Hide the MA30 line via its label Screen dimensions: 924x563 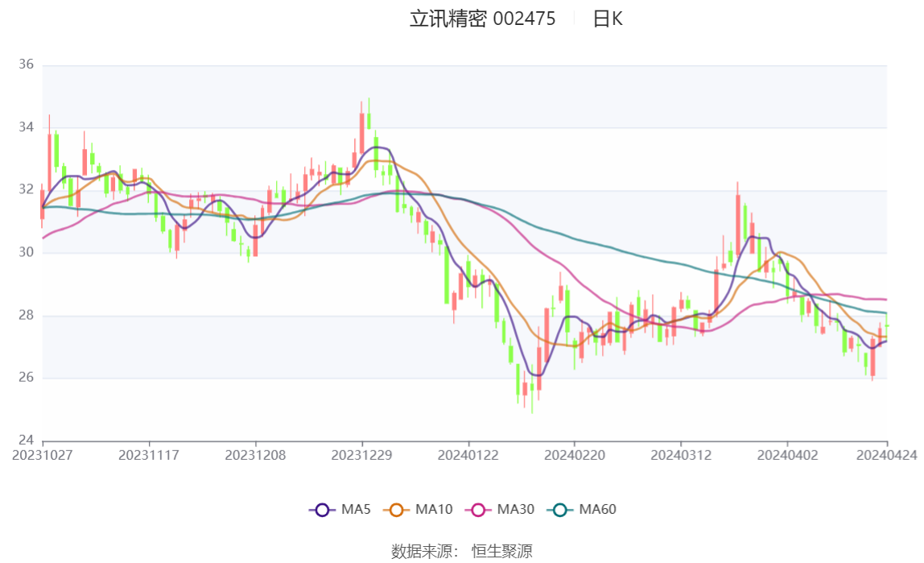[x=516, y=509]
